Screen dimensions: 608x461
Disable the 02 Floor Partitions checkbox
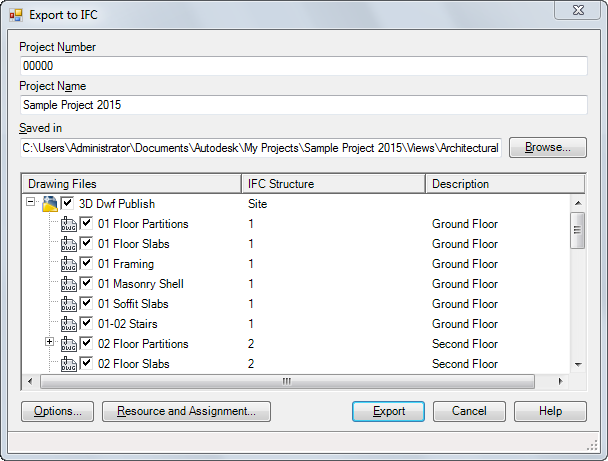coord(87,344)
